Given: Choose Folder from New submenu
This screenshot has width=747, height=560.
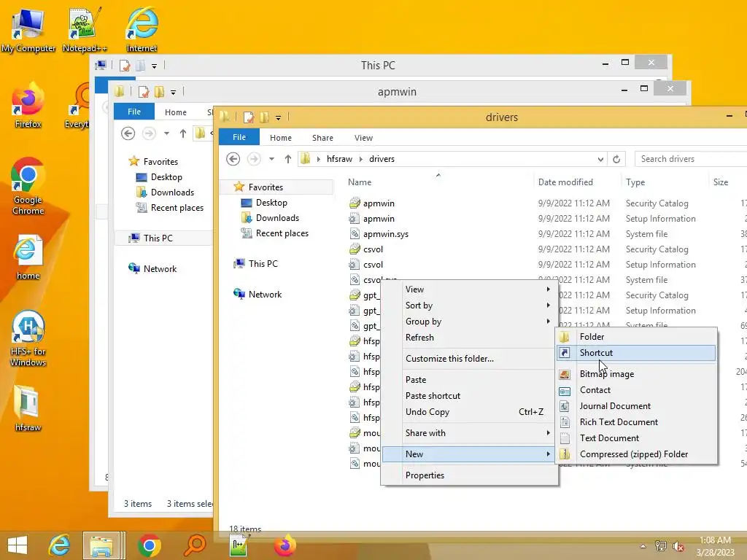Looking at the screenshot, I should click(636, 337).
